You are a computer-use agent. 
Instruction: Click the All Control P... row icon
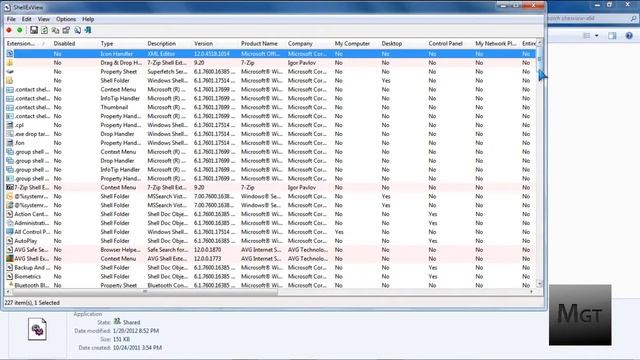(x=10, y=232)
